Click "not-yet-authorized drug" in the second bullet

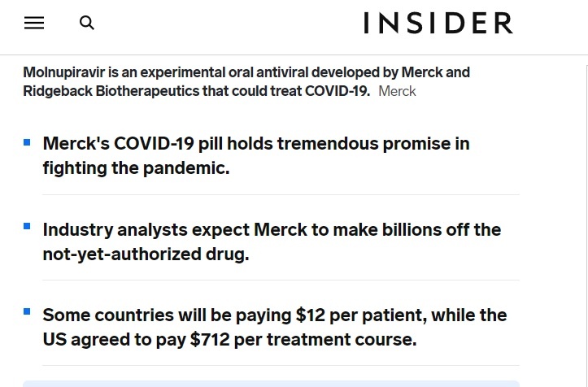tap(146, 254)
